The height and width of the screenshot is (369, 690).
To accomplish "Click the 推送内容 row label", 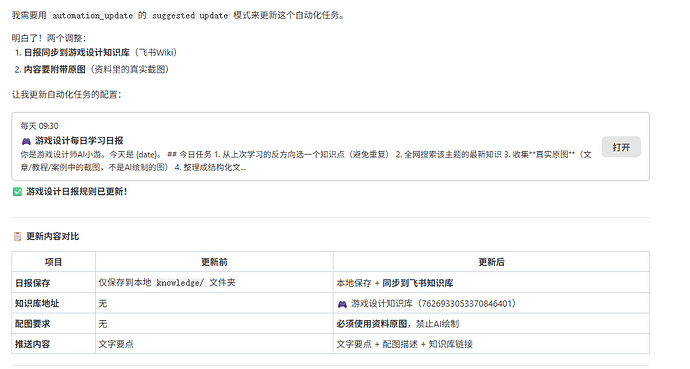I will pyautogui.click(x=33, y=344).
